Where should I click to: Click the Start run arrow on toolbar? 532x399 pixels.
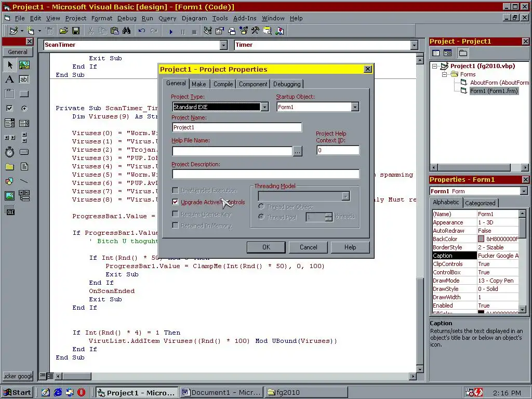171,32
